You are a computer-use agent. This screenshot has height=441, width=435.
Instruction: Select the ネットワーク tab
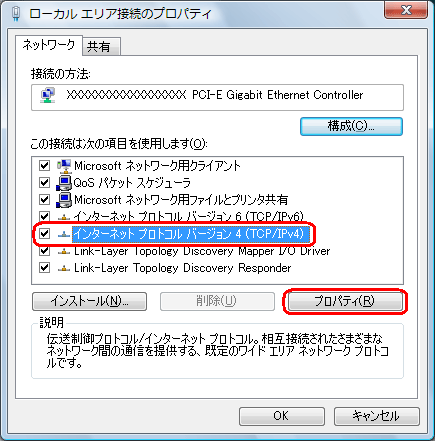pyautogui.click(x=49, y=45)
